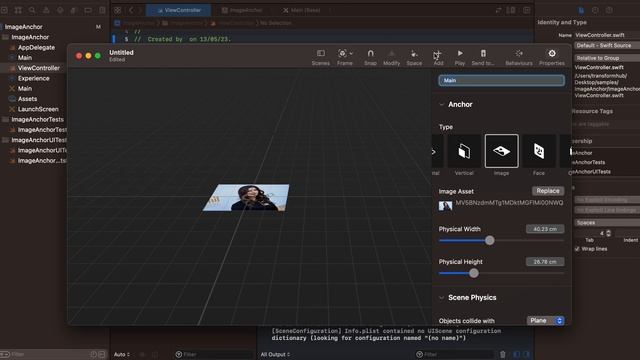
Task: Toggle Wrap lines checkbox in inspector
Action: coord(577,249)
